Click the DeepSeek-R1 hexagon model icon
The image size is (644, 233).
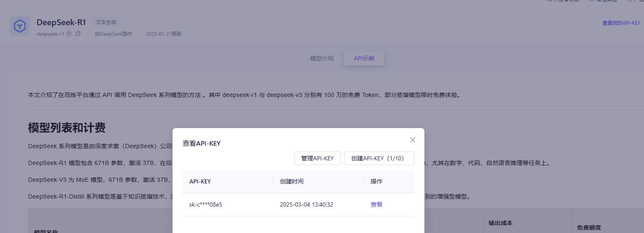(20, 26)
